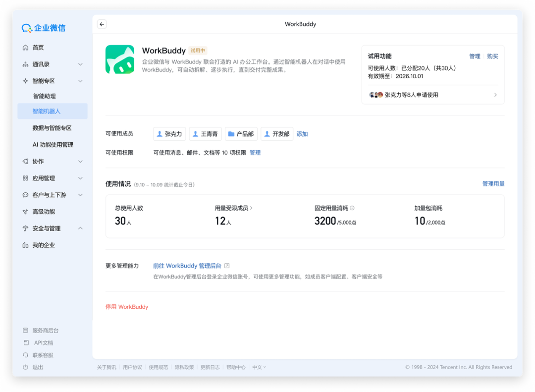Click the 智能专区 sparkle icon
The image size is (535, 392).
point(25,81)
